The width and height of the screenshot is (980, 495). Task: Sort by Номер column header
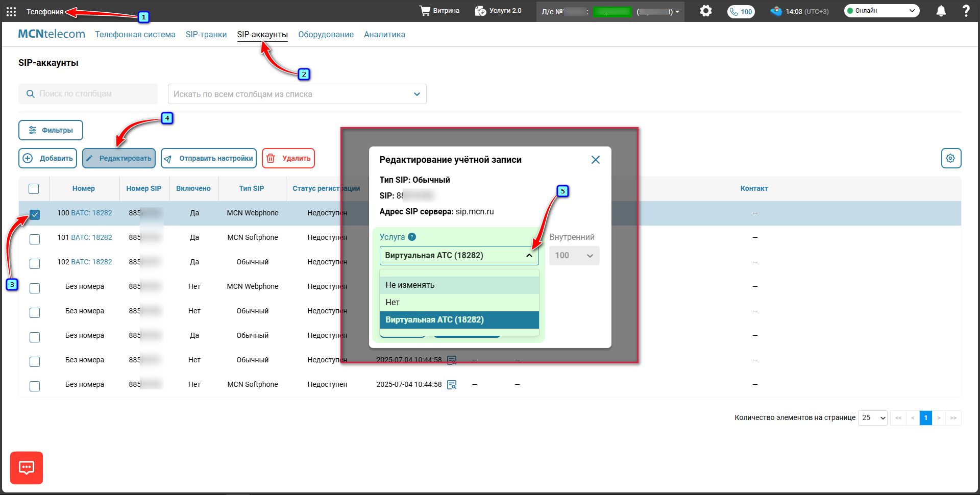pyautogui.click(x=84, y=188)
